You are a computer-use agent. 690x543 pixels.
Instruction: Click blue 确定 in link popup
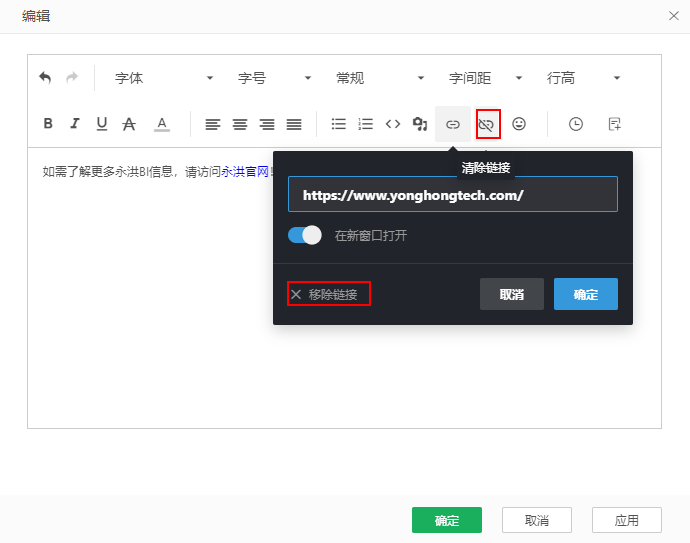[x=586, y=294]
